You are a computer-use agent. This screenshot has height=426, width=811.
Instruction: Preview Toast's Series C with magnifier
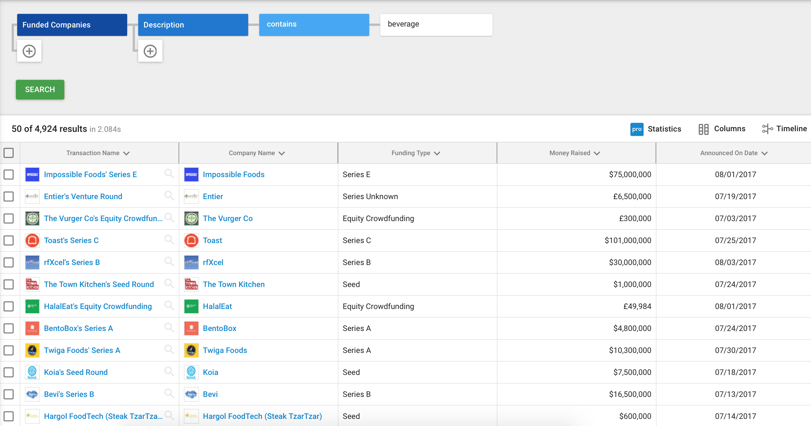coord(169,239)
